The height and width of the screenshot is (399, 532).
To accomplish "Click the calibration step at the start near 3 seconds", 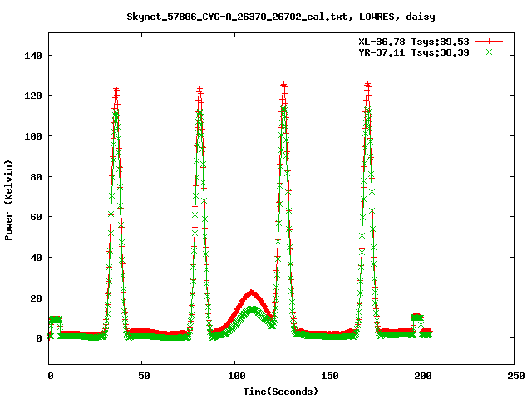I will (x=56, y=319).
